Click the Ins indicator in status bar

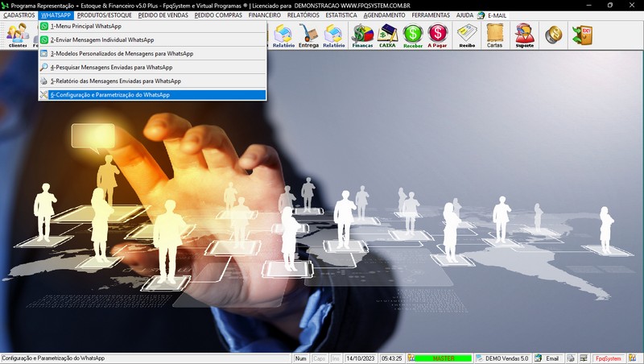[335, 358]
